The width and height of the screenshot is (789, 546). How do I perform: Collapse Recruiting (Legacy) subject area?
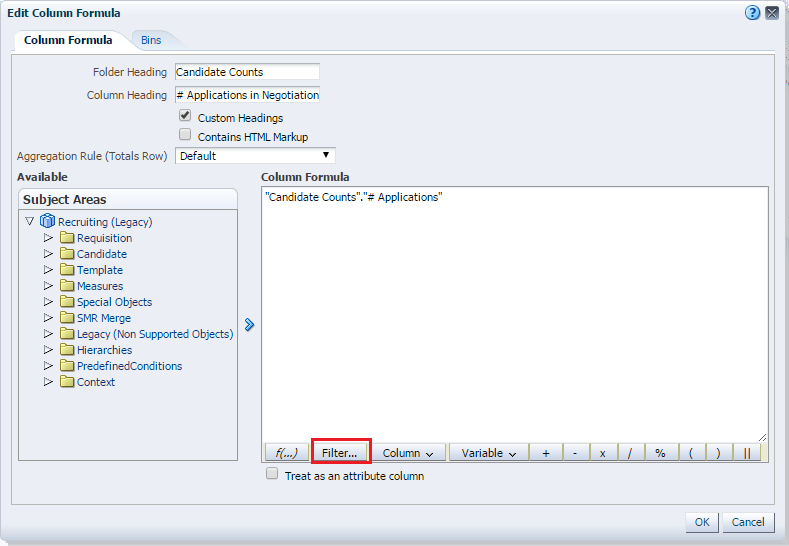(x=30, y=221)
